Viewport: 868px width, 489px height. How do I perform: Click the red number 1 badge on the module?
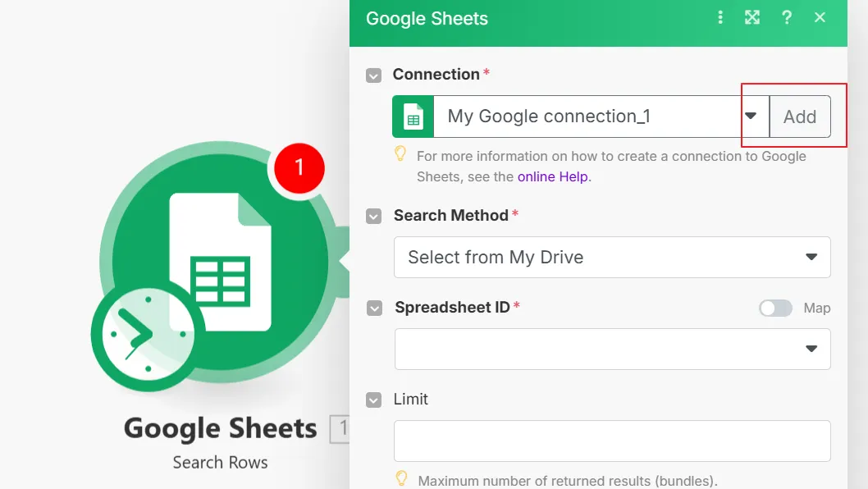coord(299,167)
